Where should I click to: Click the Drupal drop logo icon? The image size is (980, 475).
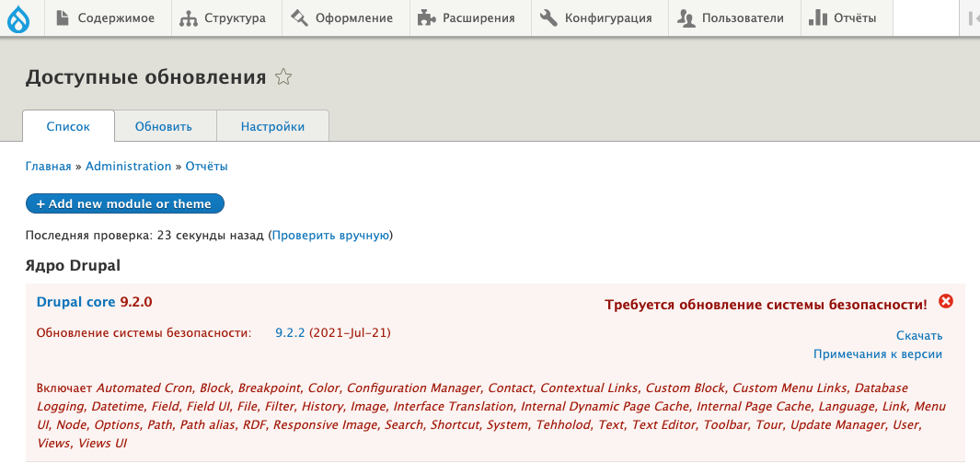18,18
